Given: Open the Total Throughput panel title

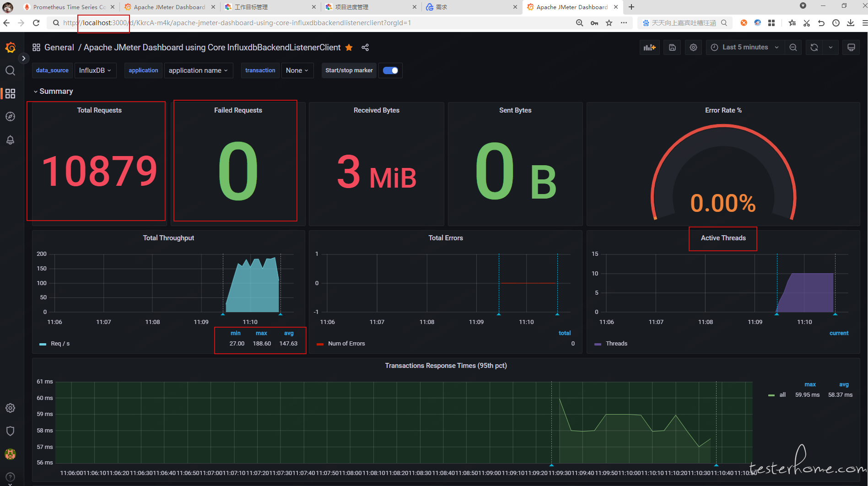Looking at the screenshot, I should pyautogui.click(x=168, y=238).
